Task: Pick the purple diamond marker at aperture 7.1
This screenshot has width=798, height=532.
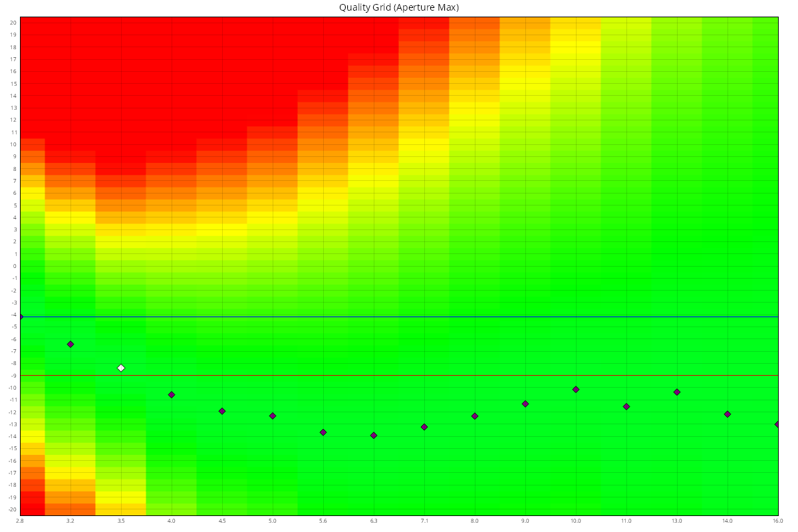Action: pyautogui.click(x=424, y=427)
